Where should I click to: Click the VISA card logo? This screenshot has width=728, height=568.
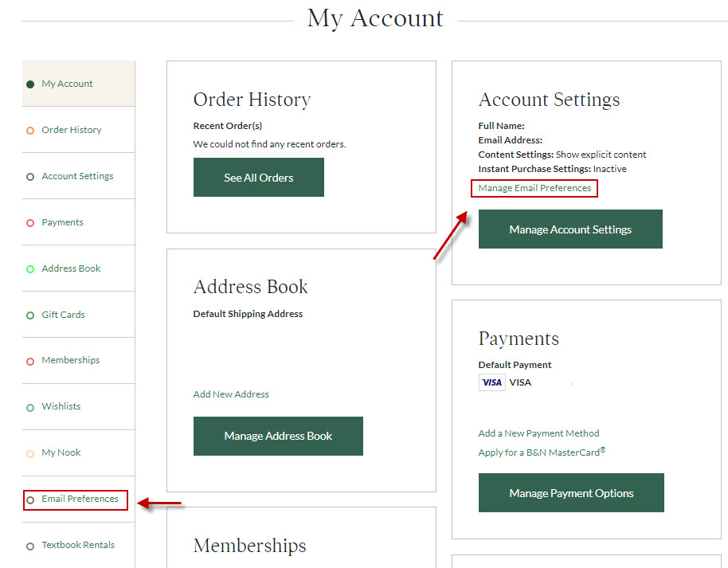[x=491, y=382]
